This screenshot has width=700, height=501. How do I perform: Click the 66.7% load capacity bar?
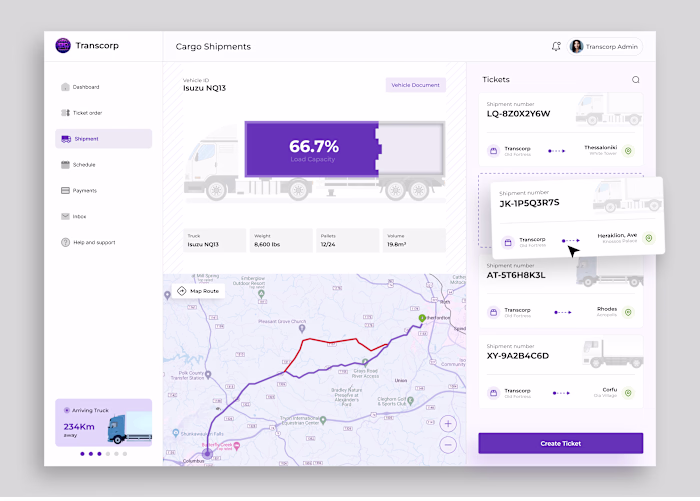[312, 149]
